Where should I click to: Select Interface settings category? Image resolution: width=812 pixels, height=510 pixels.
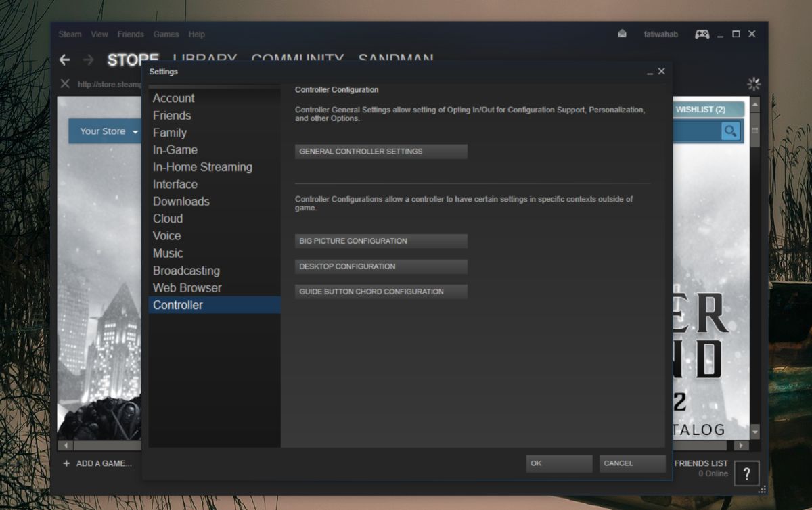coord(215,185)
